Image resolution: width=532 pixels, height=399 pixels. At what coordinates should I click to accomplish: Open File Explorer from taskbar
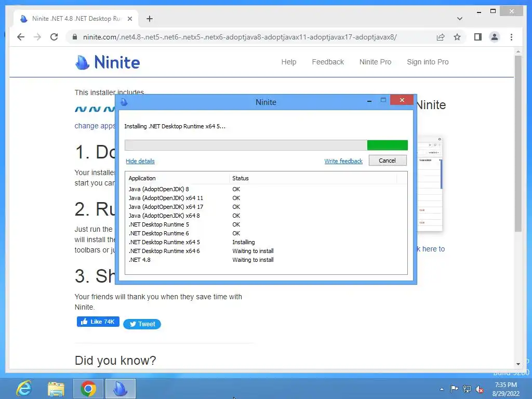(56, 389)
